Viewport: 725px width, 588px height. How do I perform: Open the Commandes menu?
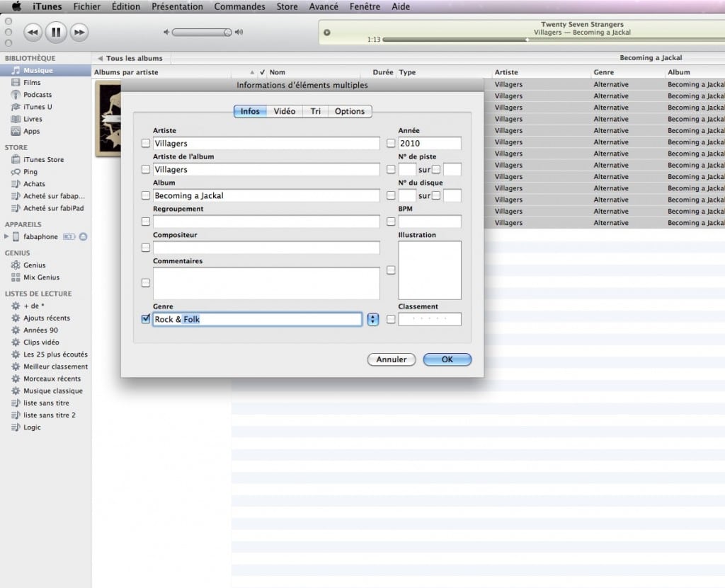coord(239,6)
